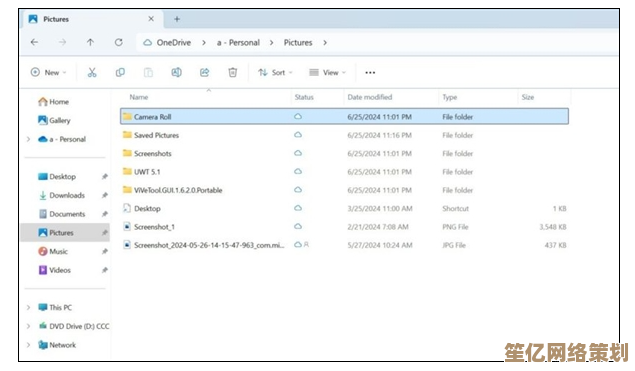
Task: Click Pictures in the breadcrumb path
Action: [x=298, y=43]
